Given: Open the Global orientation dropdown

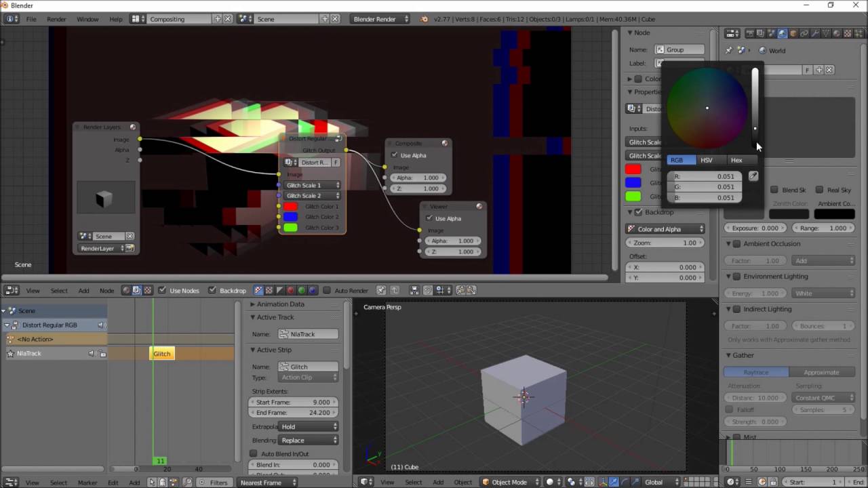Looking at the screenshot, I should (661, 482).
